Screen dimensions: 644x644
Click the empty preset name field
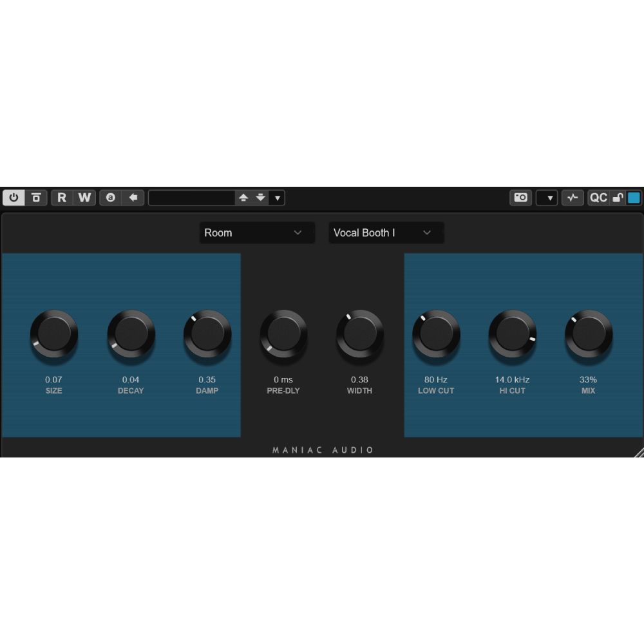point(191,198)
